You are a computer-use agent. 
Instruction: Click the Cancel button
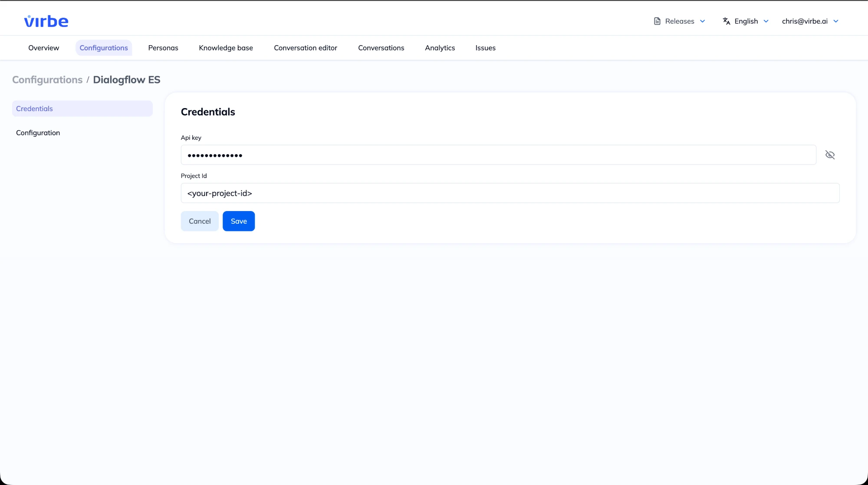[200, 221]
